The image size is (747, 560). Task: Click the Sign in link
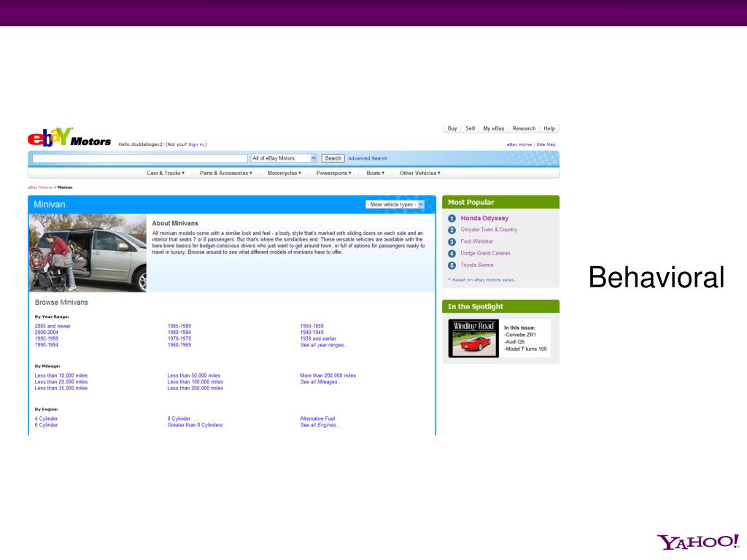click(x=197, y=144)
